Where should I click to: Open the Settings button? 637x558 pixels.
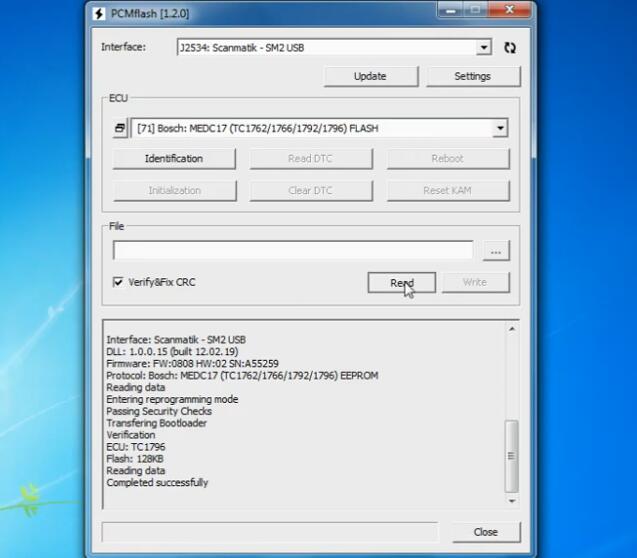click(473, 76)
